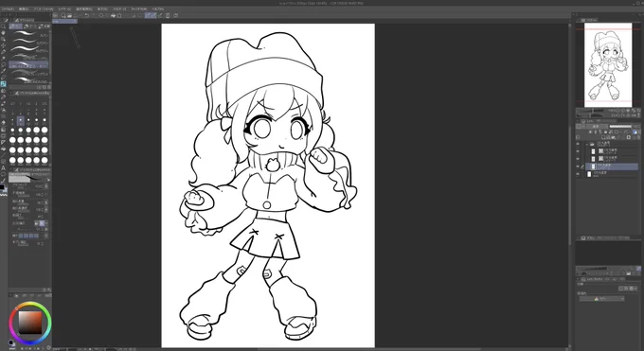This screenshot has height=351, width=644.
Task: Adjust the Navigator zoom slider
Action: coord(591,111)
